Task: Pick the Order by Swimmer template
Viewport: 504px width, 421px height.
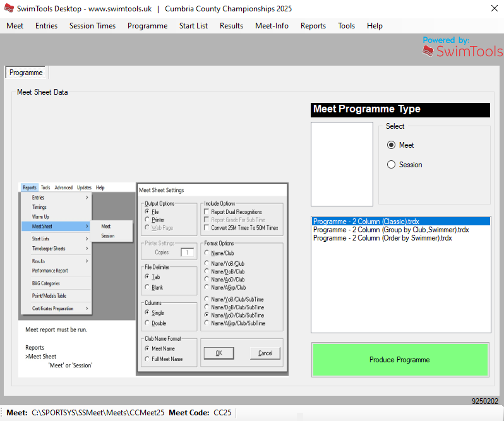Action: coord(382,238)
